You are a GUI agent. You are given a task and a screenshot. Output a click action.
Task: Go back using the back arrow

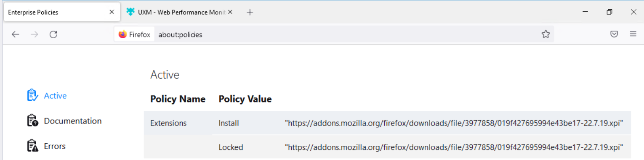click(16, 34)
